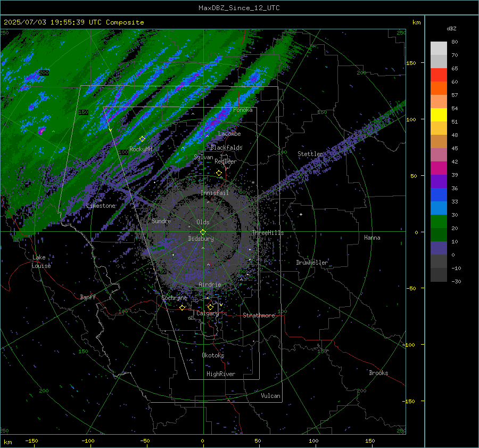Click the dBZ legend heading
This screenshot has height=448, width=479.
(451, 28)
